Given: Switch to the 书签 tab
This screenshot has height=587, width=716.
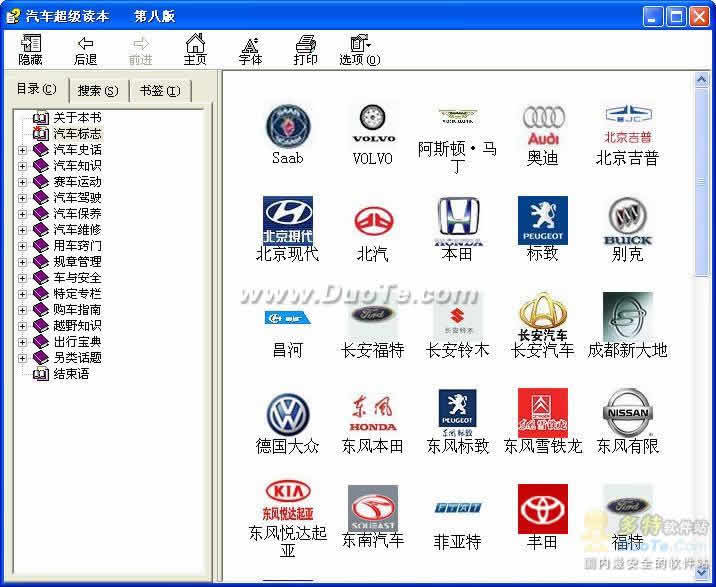Looking at the screenshot, I should (159, 91).
